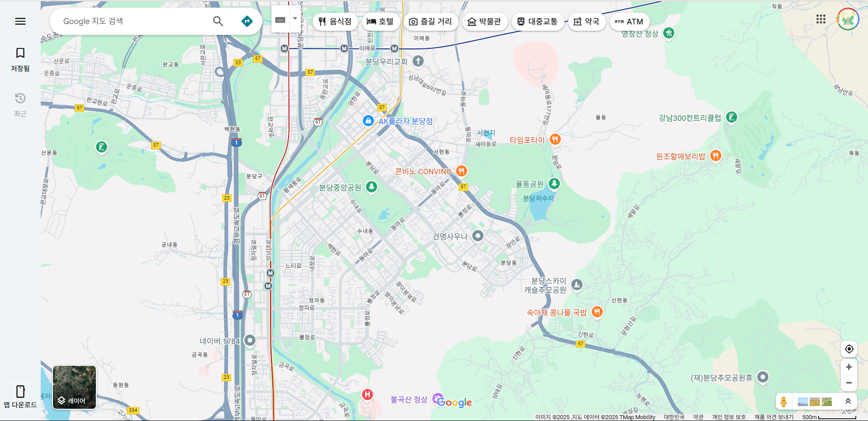Open the 약관 terms link
This screenshot has height=421, width=868.
tap(698, 417)
